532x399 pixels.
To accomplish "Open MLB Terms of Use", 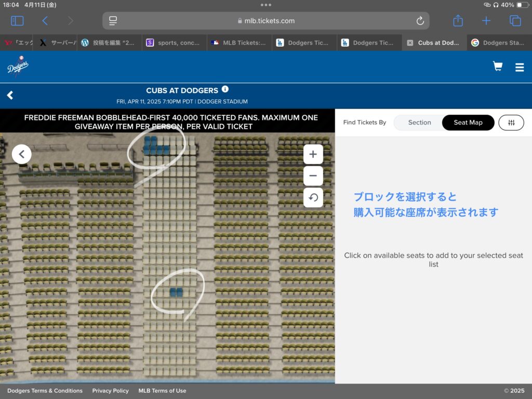I will (x=162, y=391).
